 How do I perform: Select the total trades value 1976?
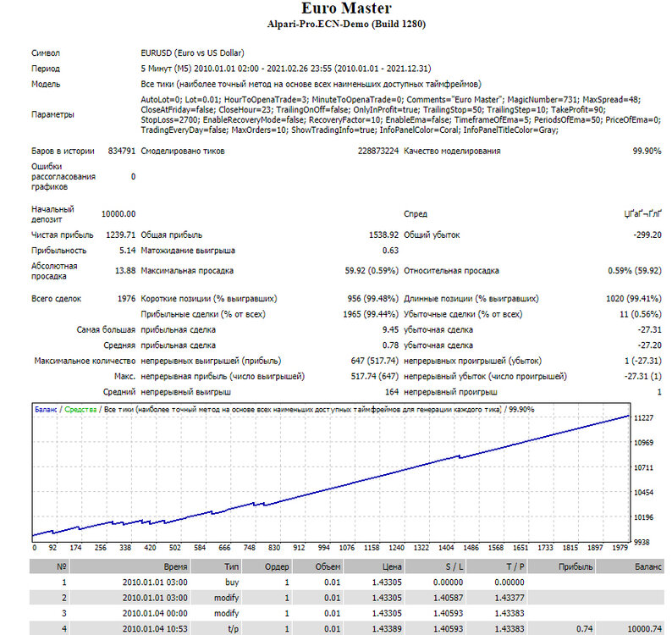126,298
